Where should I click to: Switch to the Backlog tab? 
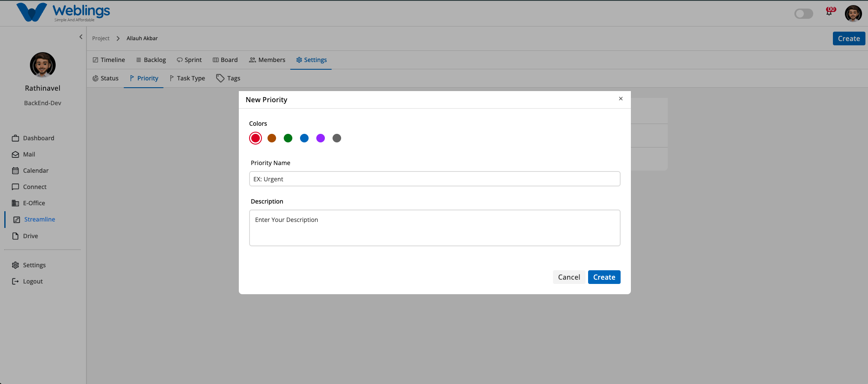point(151,60)
